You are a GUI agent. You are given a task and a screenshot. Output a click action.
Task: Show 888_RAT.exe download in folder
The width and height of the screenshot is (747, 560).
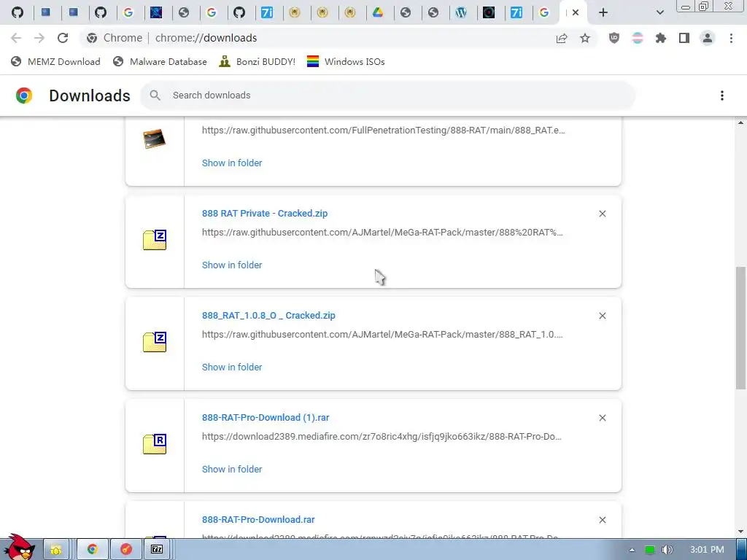point(232,163)
